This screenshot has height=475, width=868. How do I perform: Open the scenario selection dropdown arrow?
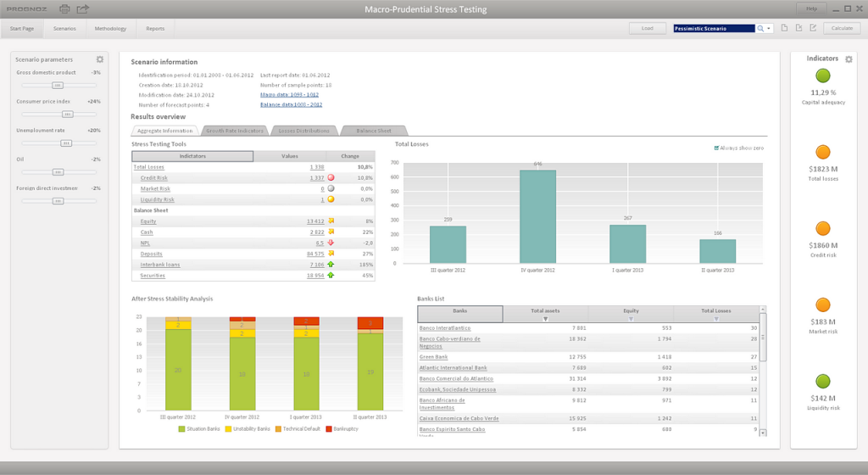[x=769, y=28]
